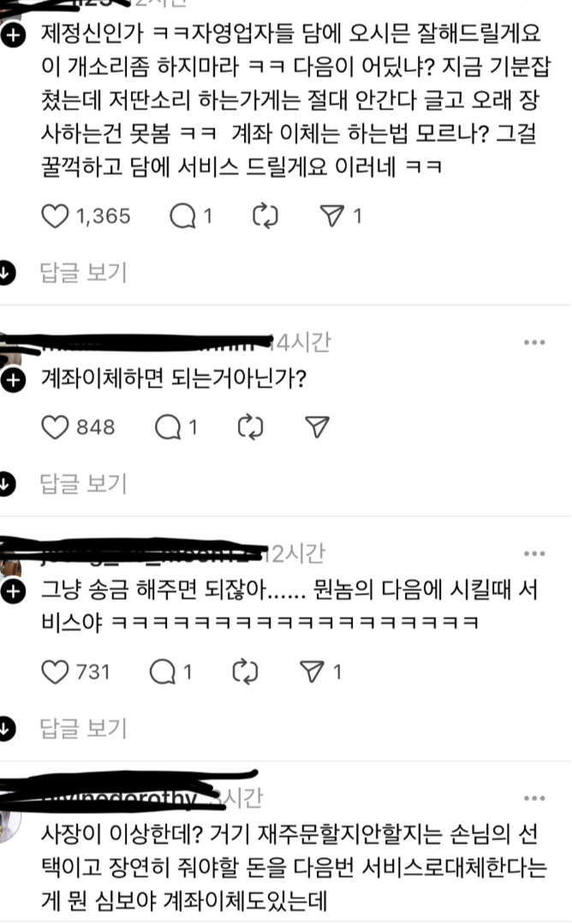The image size is (572, 924).
Task: Open reply bubble on 848-like comment
Action: click(x=168, y=427)
